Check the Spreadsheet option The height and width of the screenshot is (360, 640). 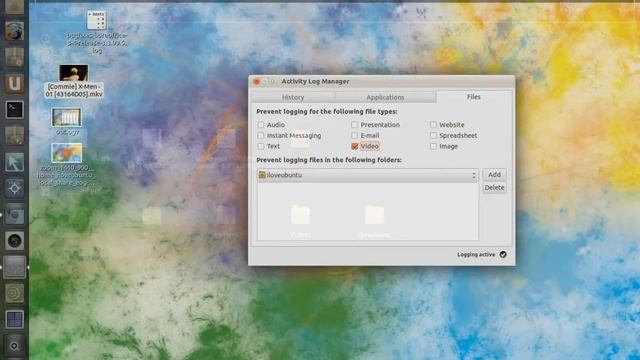tap(433, 135)
